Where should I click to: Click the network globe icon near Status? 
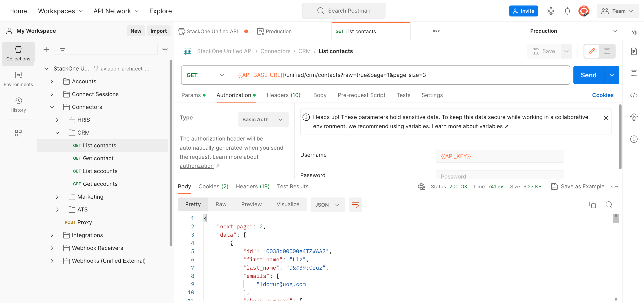(421, 187)
